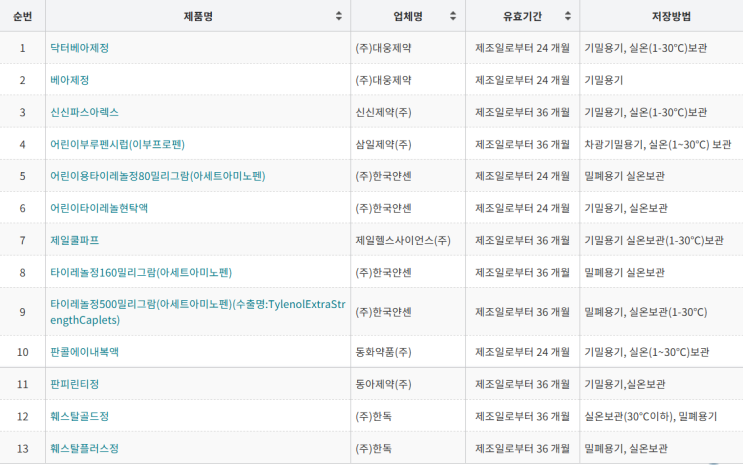Click the 유효기간 header label
The width and height of the screenshot is (743, 465).
(522, 16)
